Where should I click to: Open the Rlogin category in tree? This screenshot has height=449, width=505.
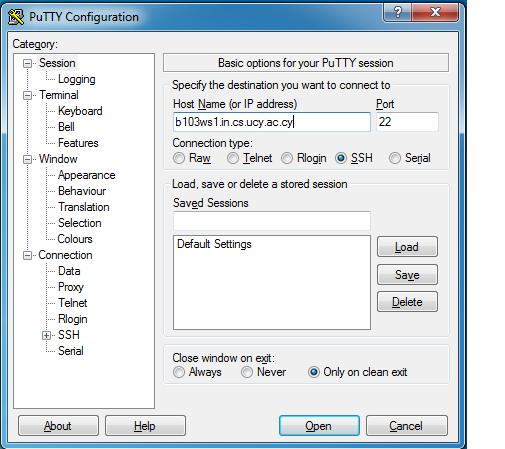[73, 319]
